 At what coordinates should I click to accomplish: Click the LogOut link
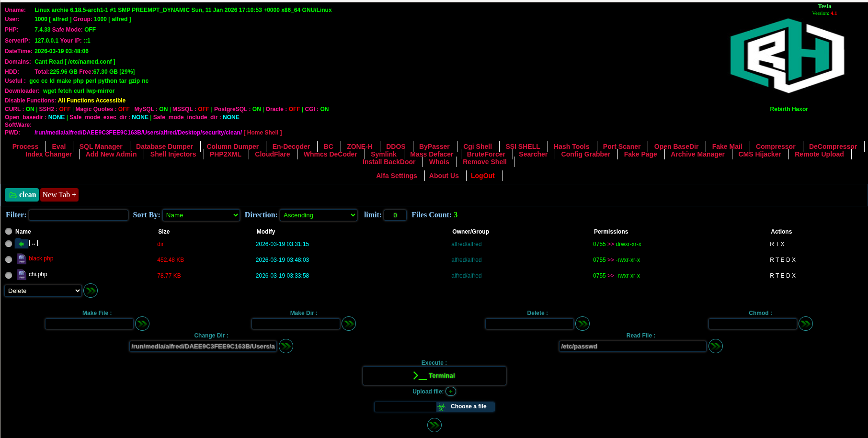[483, 176]
